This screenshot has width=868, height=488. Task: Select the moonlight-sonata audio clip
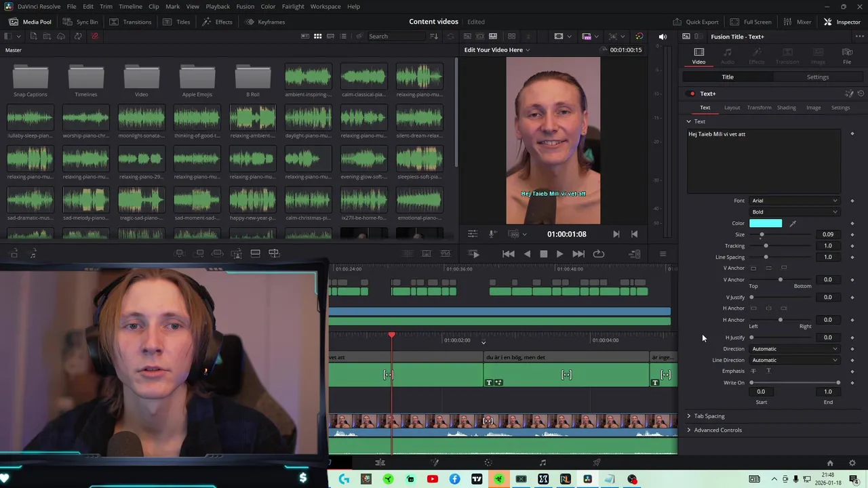141,121
